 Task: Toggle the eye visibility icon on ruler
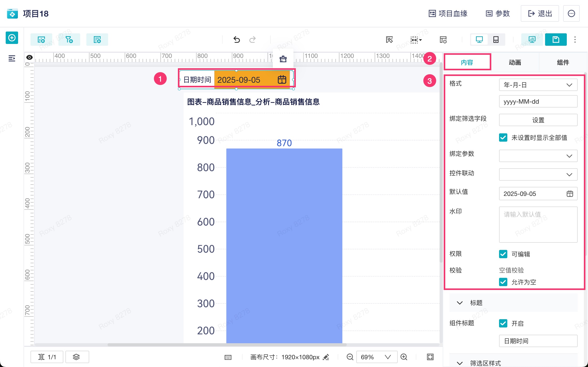point(29,57)
